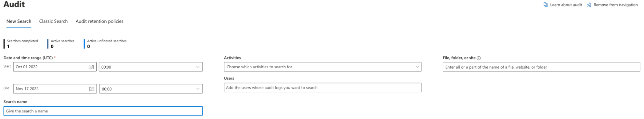This screenshot has height=119, width=644.
Task: Select the Active unfiltered searches counter
Action: click(106, 44)
